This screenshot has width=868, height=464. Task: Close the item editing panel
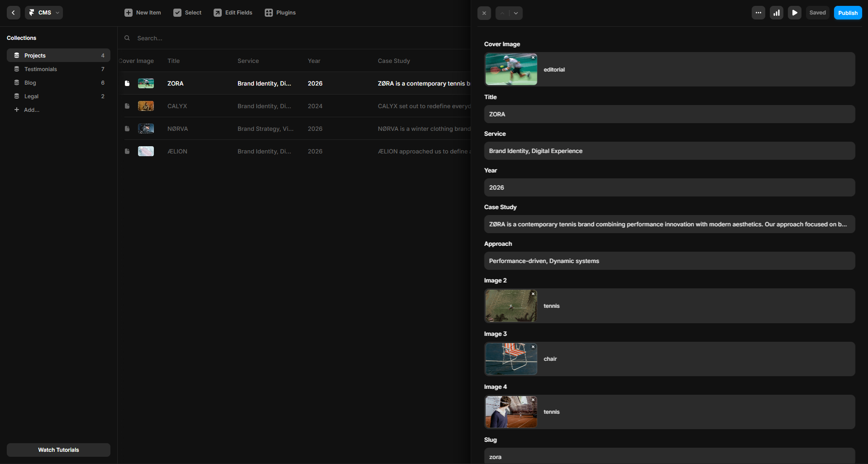tap(484, 13)
